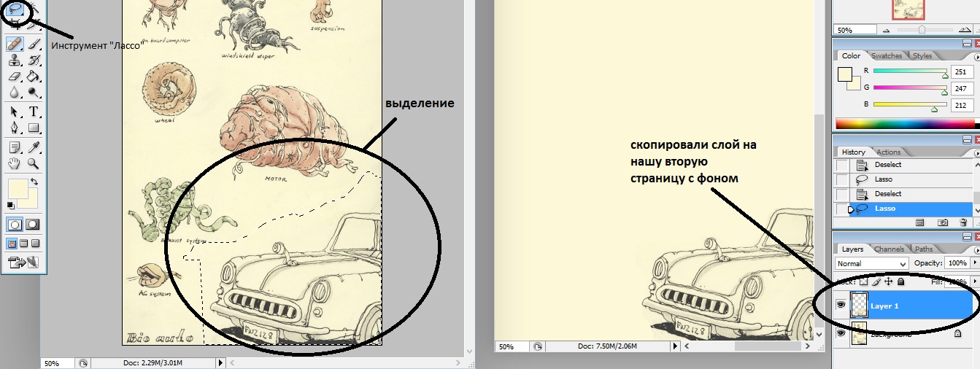Hide Layer 1 visibility eye
Image resolution: width=980 pixels, height=369 pixels.
coord(841,305)
